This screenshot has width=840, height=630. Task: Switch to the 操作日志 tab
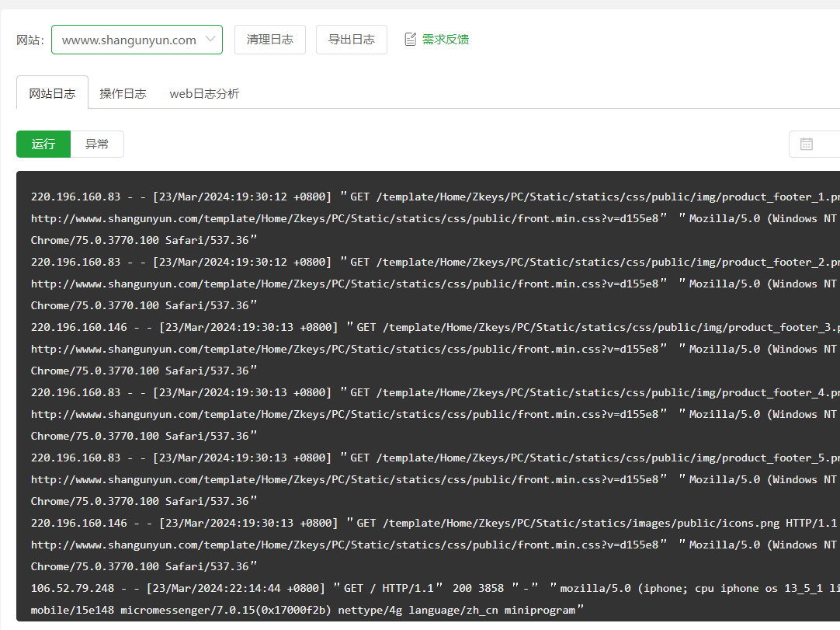123,94
